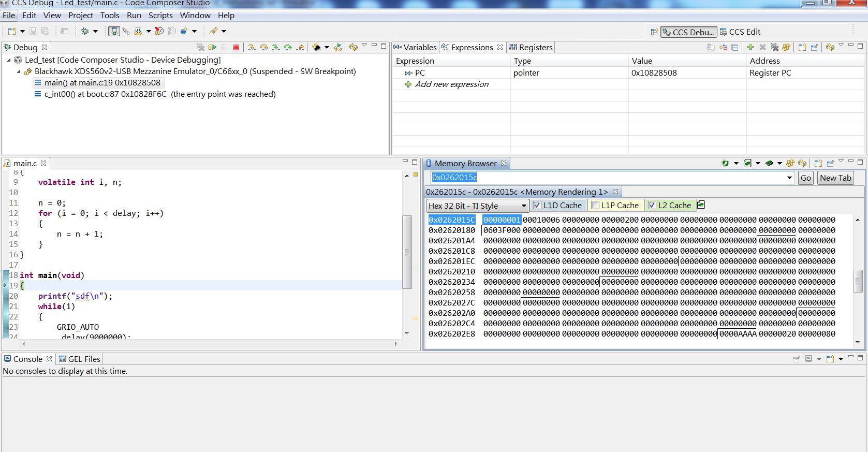Click the 0x10828508 value cell

(654, 73)
